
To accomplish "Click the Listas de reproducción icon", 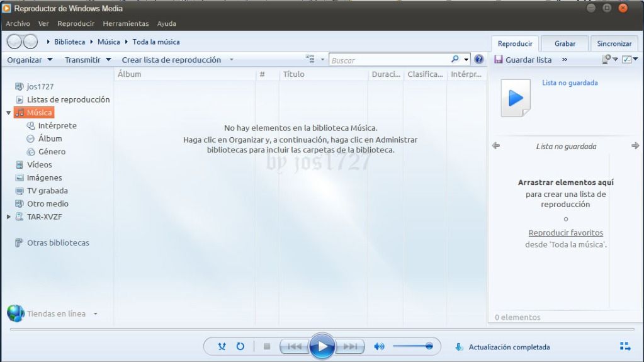I will [20, 99].
